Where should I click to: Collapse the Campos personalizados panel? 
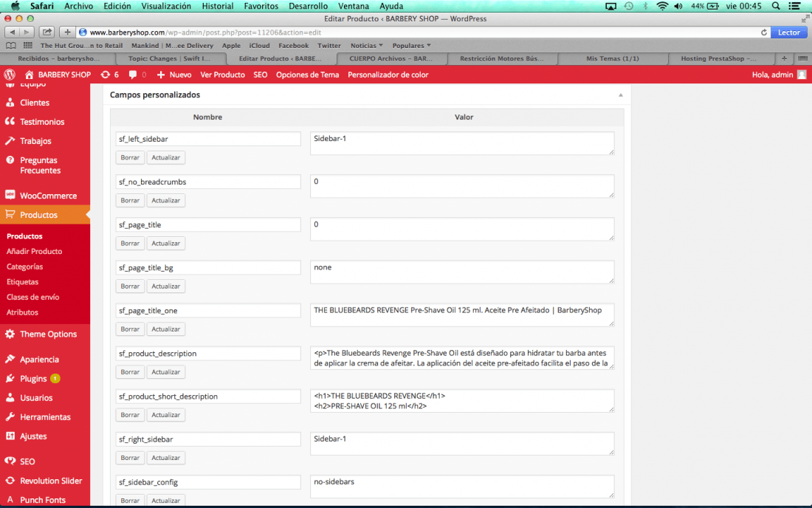click(620, 95)
